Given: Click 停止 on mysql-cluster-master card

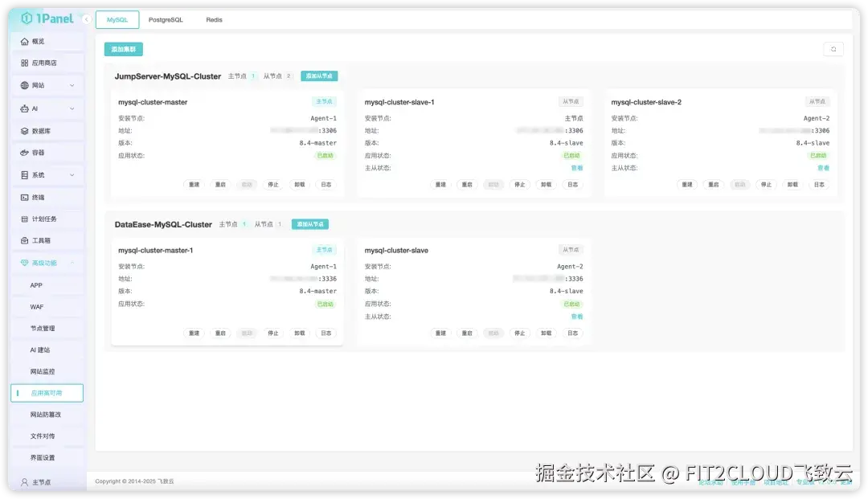Looking at the screenshot, I should [x=273, y=185].
